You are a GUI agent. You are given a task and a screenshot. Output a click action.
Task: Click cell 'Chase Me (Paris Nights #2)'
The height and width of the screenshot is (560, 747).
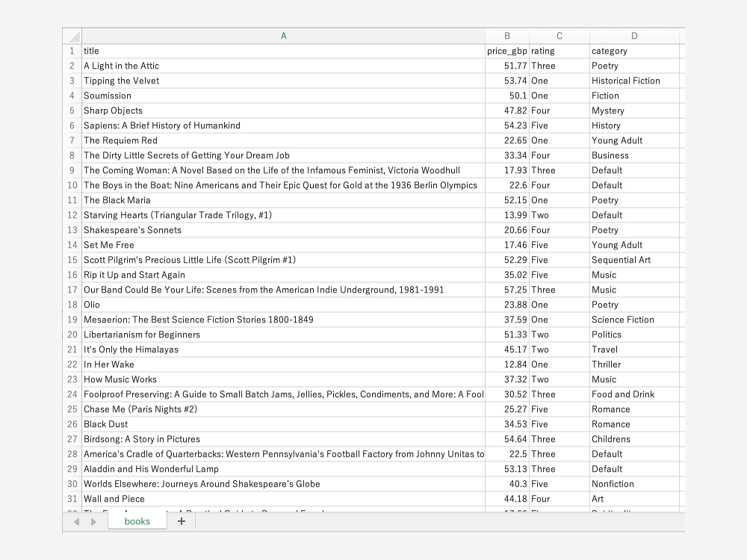283,409
